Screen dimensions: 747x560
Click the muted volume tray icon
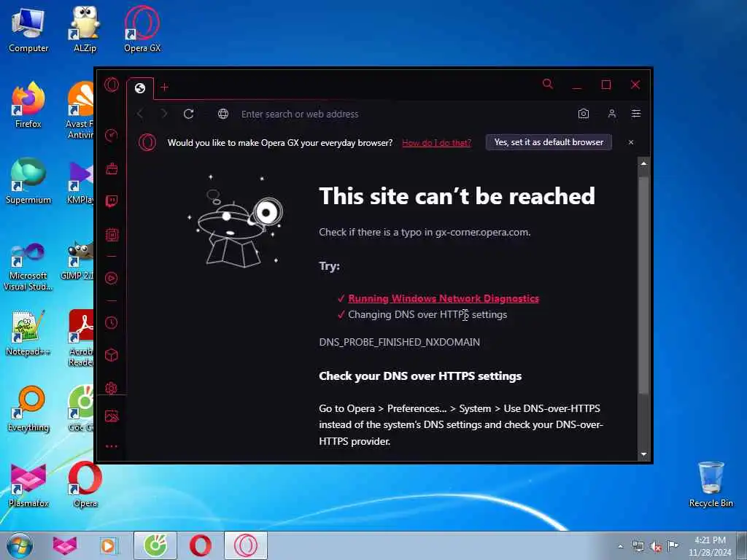pyautogui.click(x=656, y=547)
